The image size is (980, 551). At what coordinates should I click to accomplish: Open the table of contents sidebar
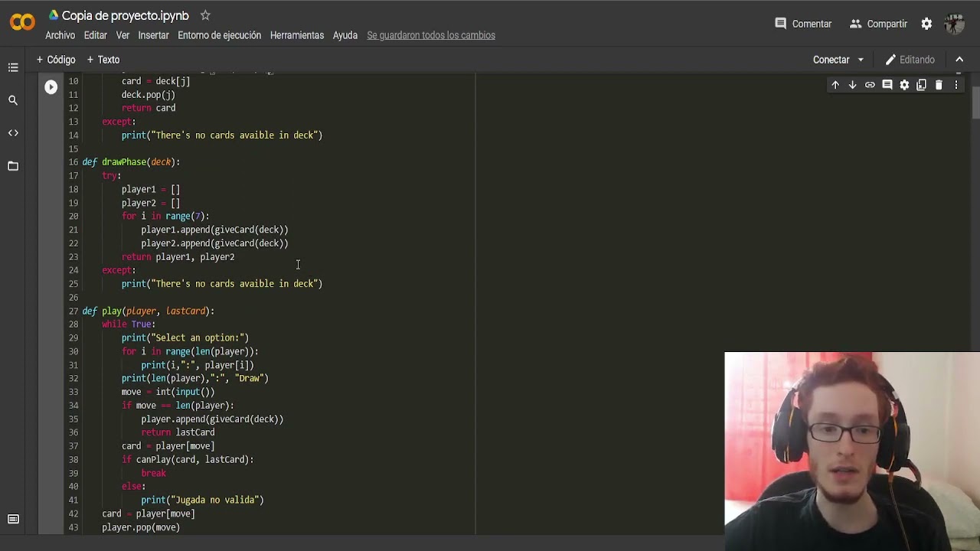tap(13, 67)
